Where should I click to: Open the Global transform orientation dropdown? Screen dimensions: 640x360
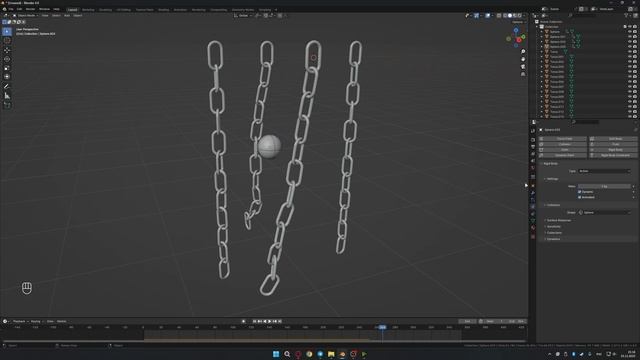click(243, 16)
